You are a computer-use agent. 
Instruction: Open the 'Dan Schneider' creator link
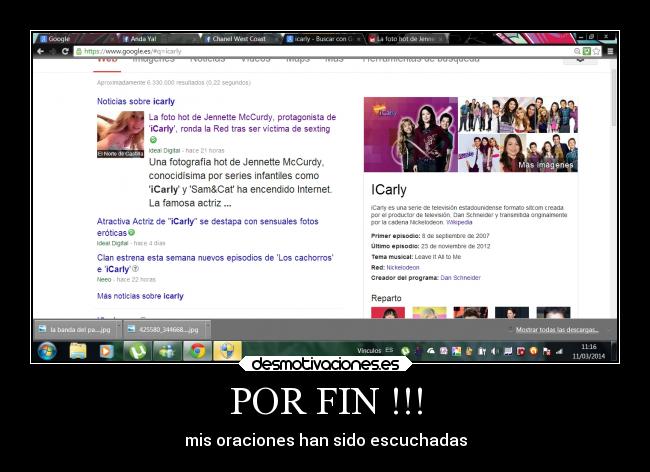461,278
